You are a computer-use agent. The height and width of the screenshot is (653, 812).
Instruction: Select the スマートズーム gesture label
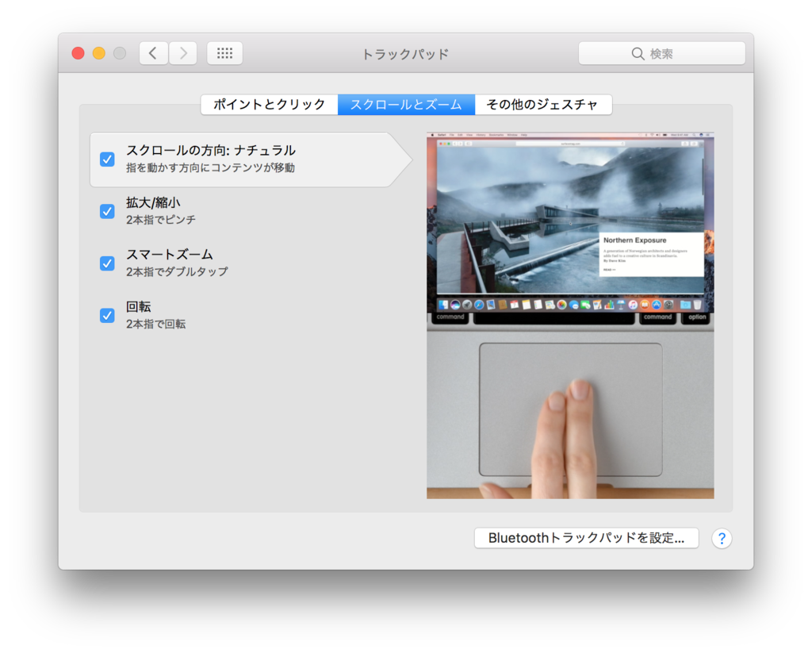170,254
